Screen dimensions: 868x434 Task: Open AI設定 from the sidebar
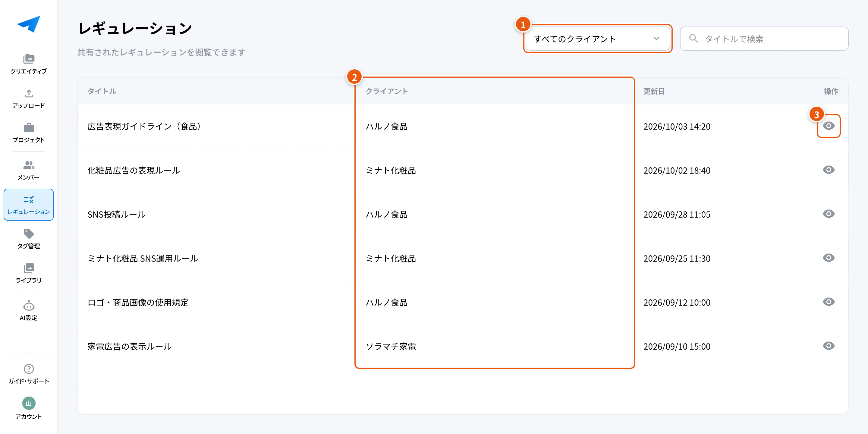[29, 311]
